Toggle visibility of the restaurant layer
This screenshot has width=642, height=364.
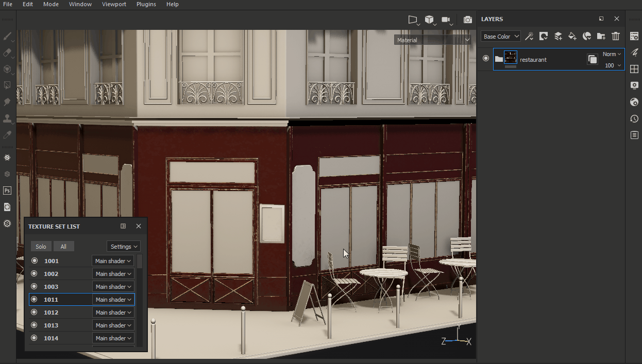click(485, 59)
